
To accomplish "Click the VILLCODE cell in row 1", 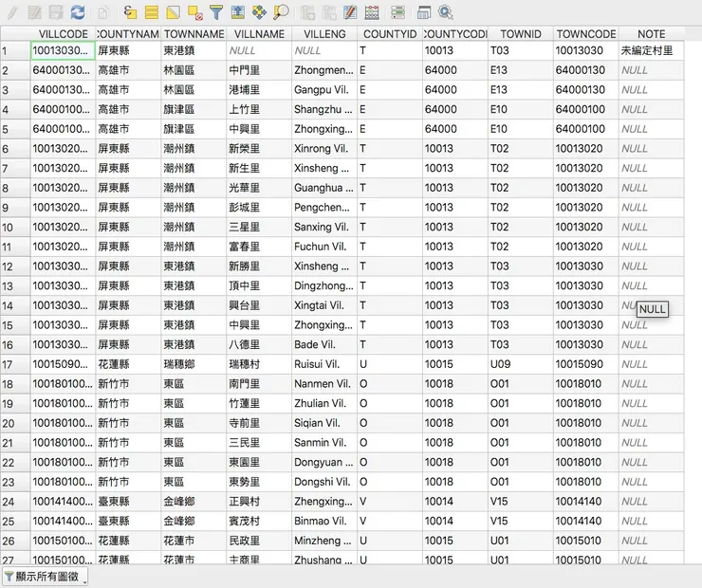I will pos(64,50).
